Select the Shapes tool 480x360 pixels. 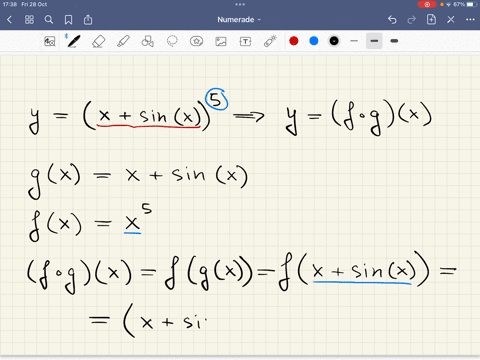(x=147, y=41)
